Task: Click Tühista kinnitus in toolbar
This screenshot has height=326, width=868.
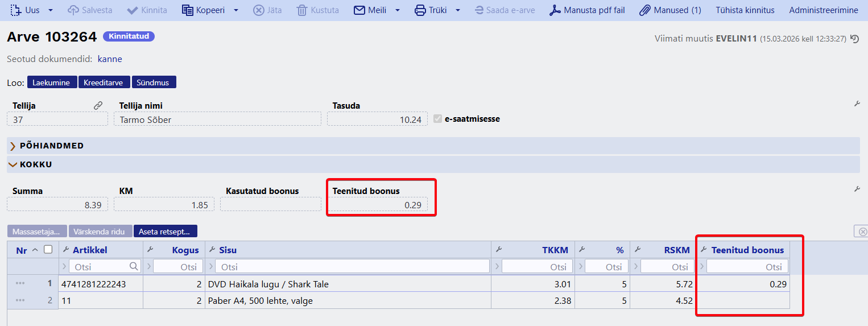Action: [745, 10]
